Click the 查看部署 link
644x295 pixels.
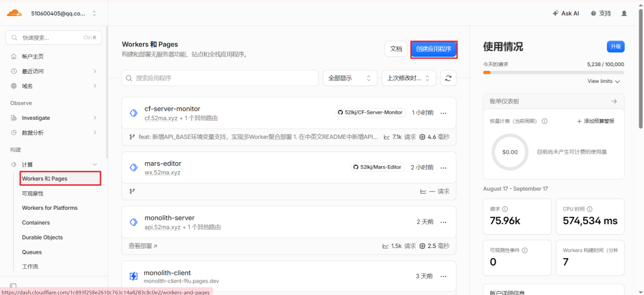(x=143, y=246)
